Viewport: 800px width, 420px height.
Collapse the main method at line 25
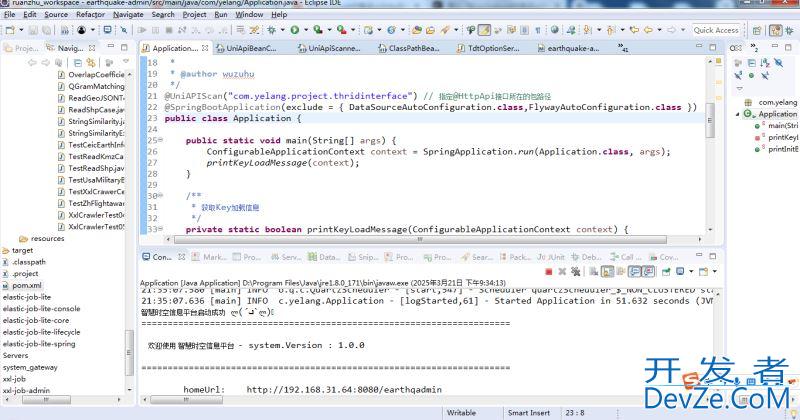click(160, 140)
